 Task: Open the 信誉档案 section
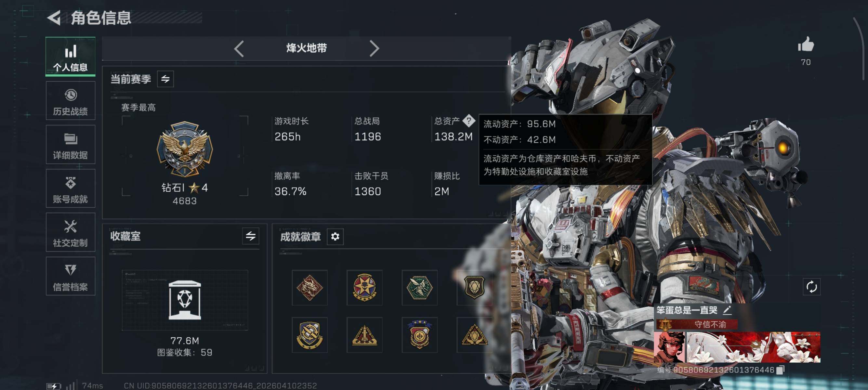pyautogui.click(x=71, y=276)
